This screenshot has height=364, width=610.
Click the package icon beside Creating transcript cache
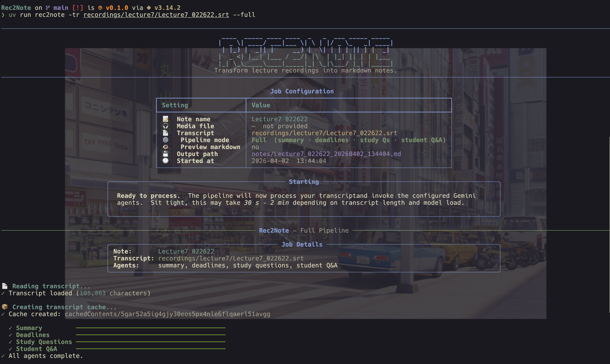pyautogui.click(x=5, y=307)
